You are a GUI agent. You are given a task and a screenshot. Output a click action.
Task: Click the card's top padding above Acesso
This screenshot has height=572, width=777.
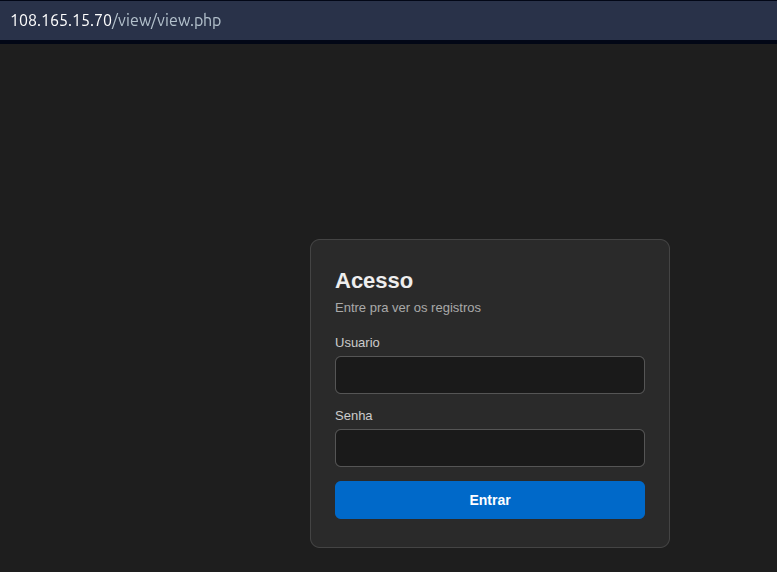tap(490, 255)
